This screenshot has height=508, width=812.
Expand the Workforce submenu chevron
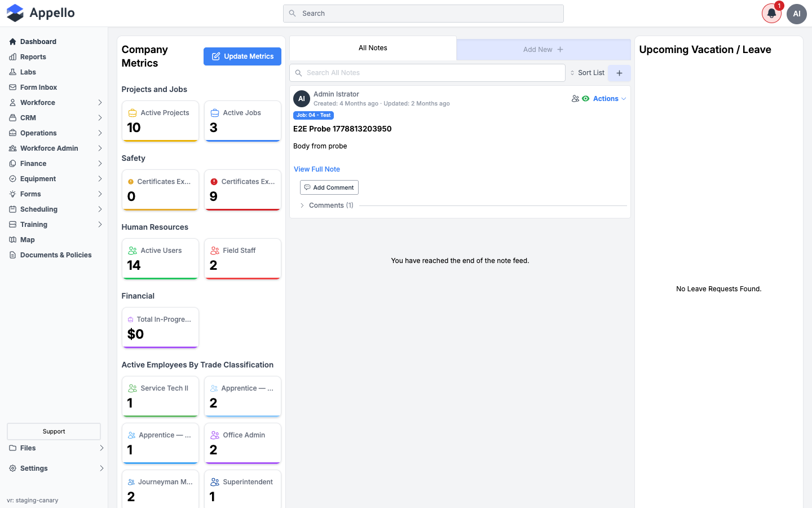(100, 103)
